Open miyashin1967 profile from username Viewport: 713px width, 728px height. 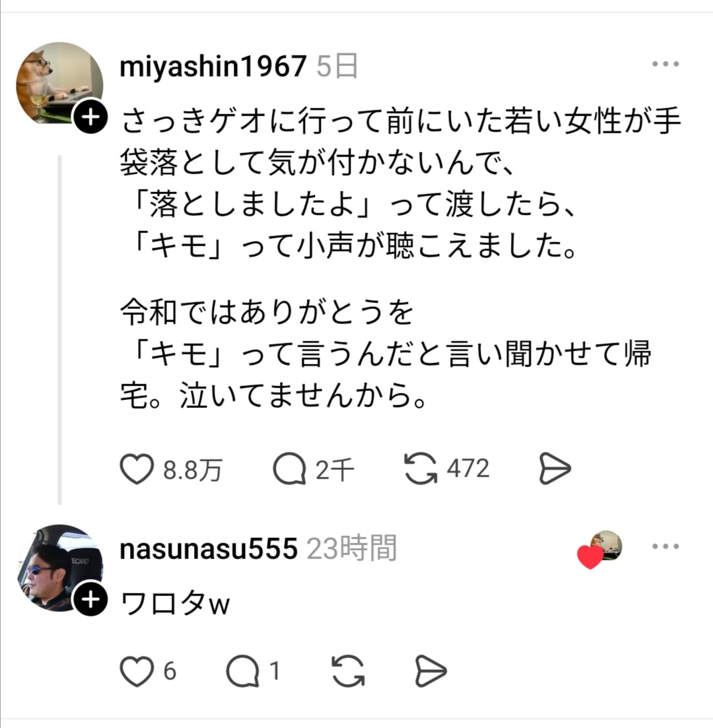pyautogui.click(x=213, y=67)
